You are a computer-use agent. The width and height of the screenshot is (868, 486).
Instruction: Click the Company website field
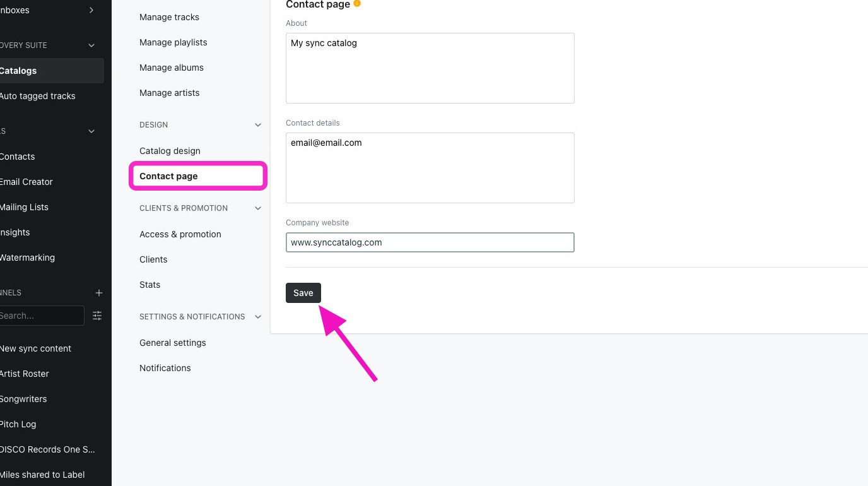(430, 242)
